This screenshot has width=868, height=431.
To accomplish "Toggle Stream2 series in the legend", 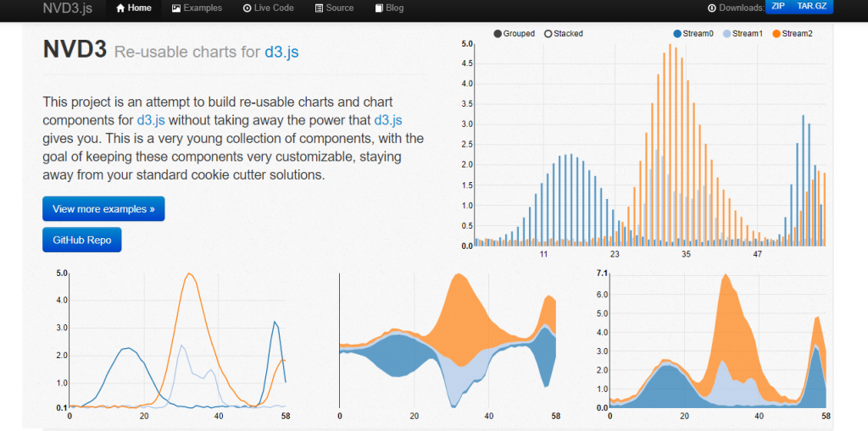I will pyautogui.click(x=793, y=34).
